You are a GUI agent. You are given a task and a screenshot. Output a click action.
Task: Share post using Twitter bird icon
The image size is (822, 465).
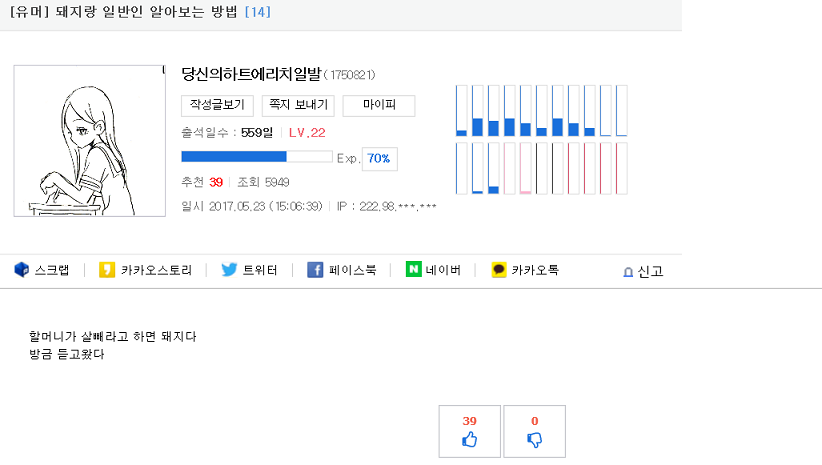click(x=229, y=269)
